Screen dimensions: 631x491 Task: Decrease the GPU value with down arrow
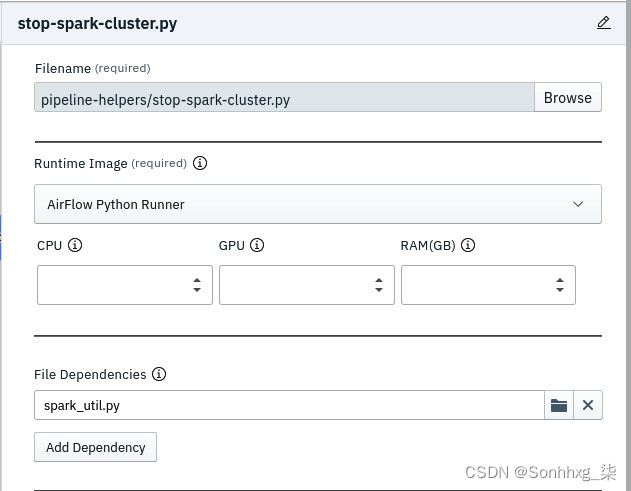click(x=379, y=290)
